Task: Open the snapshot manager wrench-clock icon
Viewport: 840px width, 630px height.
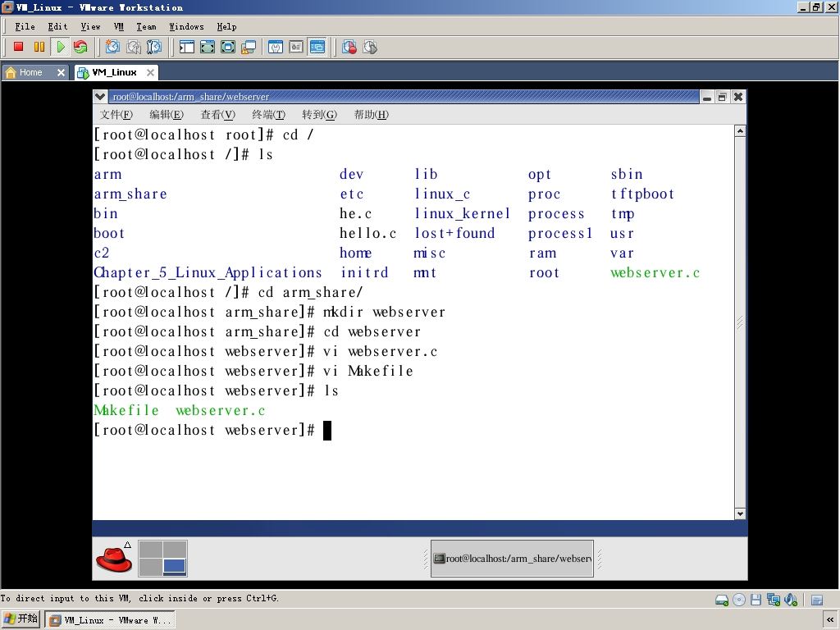Action: pyautogui.click(x=154, y=47)
